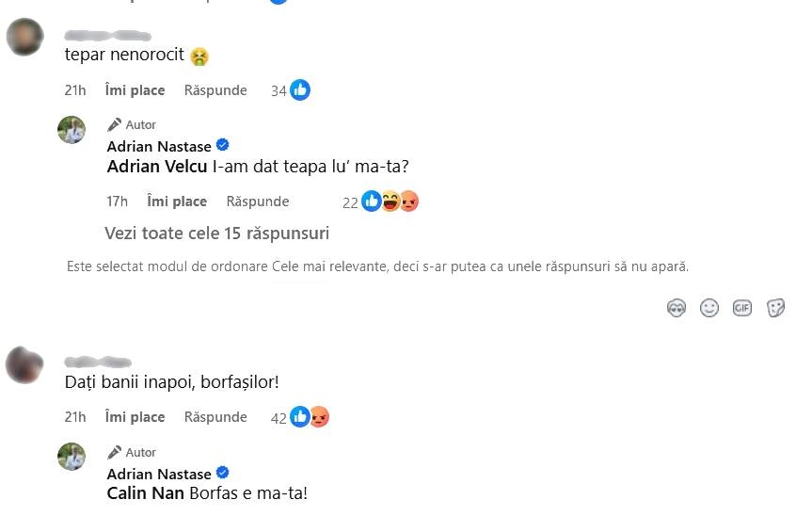Like the 'tepar nenorocit' comment via Îmi place
The width and height of the screenshot is (812, 516).
click(135, 90)
